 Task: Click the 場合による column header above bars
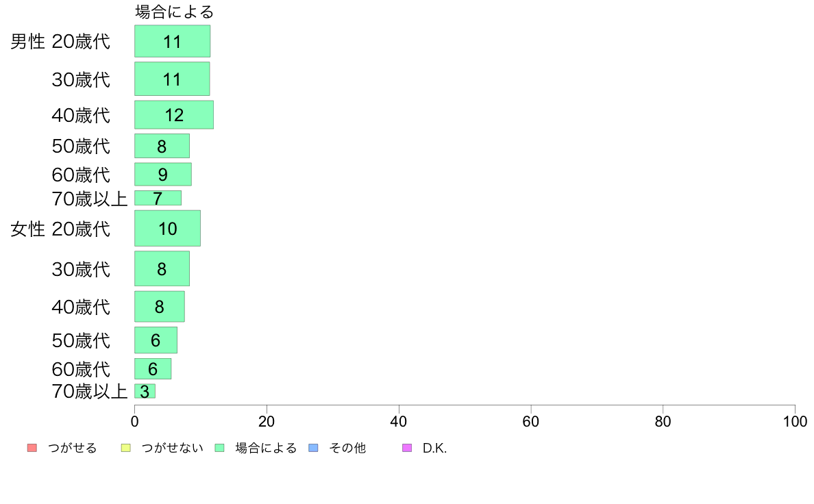click(175, 12)
